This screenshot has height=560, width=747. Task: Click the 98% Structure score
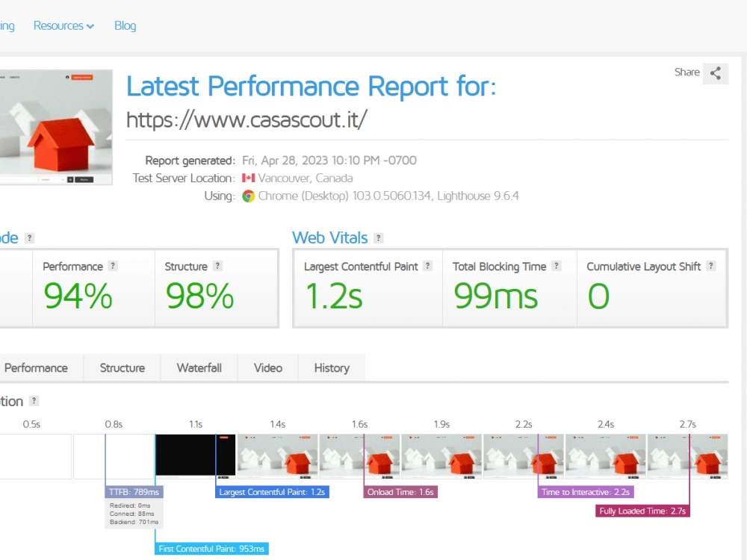click(199, 296)
